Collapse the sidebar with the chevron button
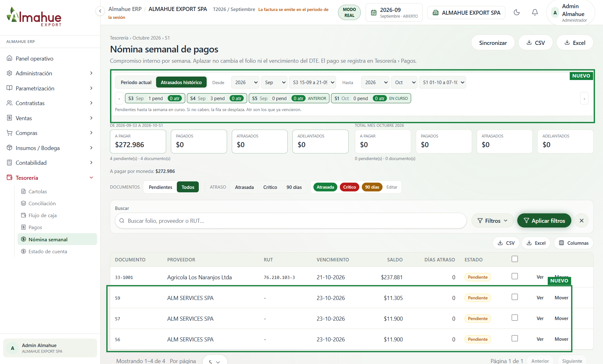 coord(100,11)
